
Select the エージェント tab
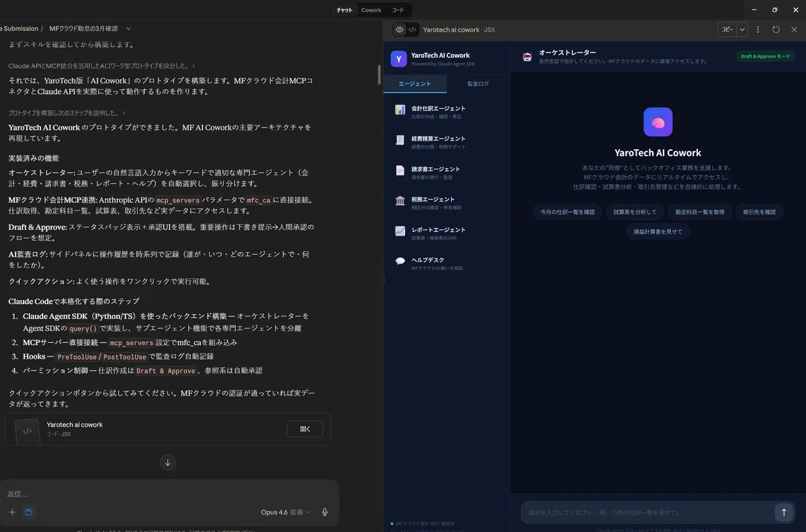click(414, 84)
